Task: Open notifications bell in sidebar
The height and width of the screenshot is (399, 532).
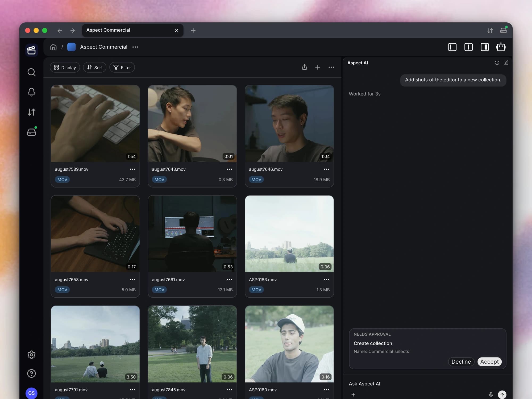Action: [31, 92]
